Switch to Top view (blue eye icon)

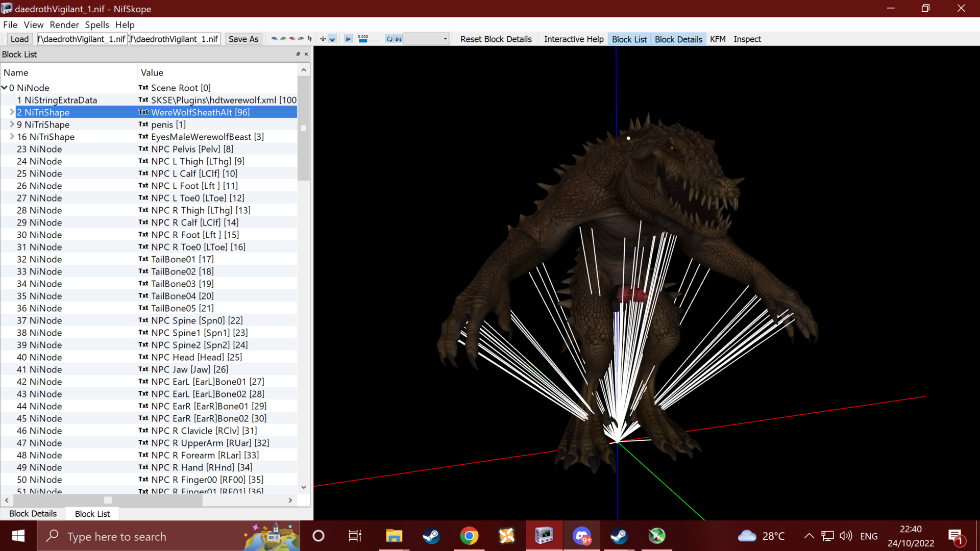(274, 39)
